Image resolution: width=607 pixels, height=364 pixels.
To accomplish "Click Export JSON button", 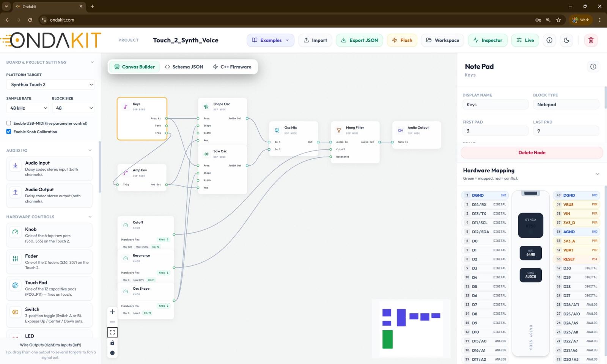I will (x=359, y=40).
